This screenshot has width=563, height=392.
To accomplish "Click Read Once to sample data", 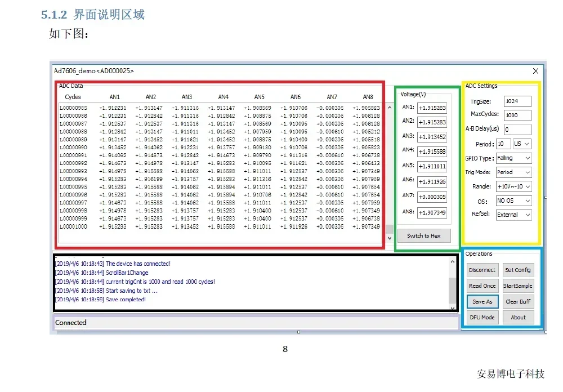I will click(x=482, y=286).
